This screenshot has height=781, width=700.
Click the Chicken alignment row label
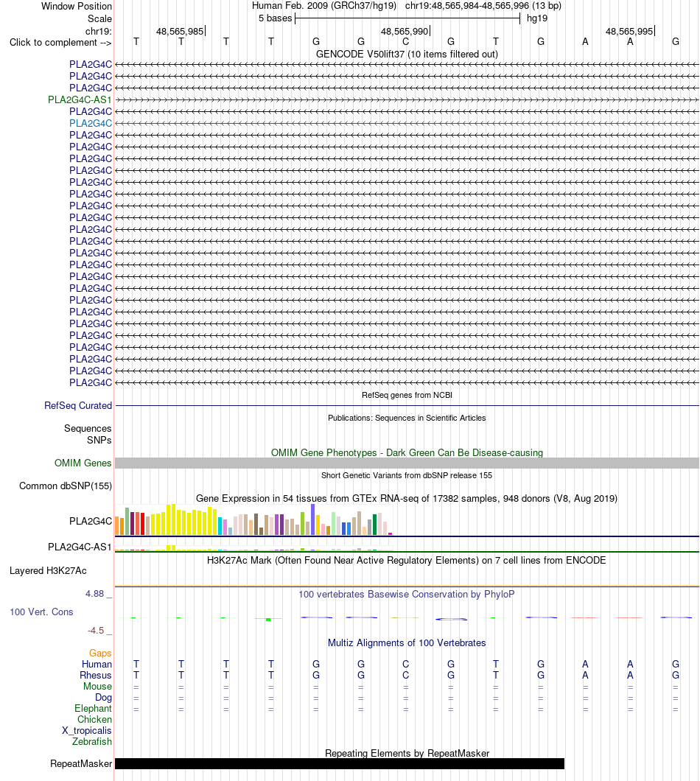click(94, 719)
